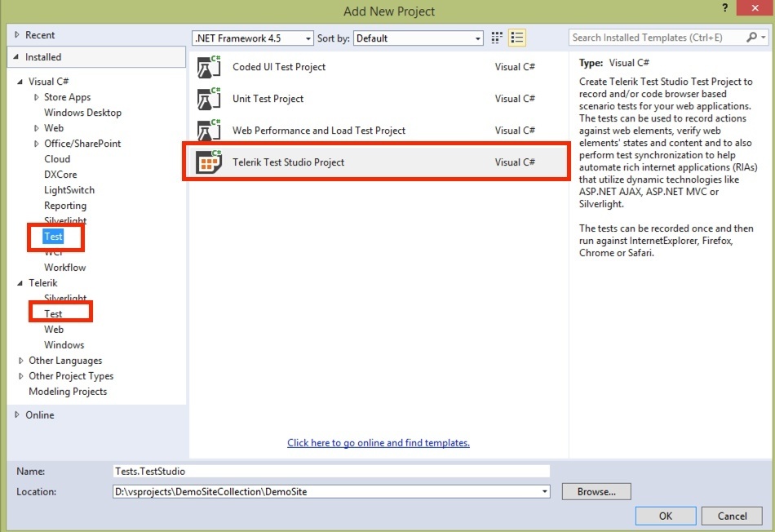
Task: Open the search options dropdown arrow
Action: [x=764, y=38]
